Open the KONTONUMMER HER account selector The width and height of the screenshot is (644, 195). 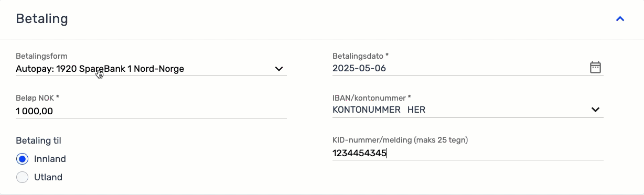(x=468, y=110)
